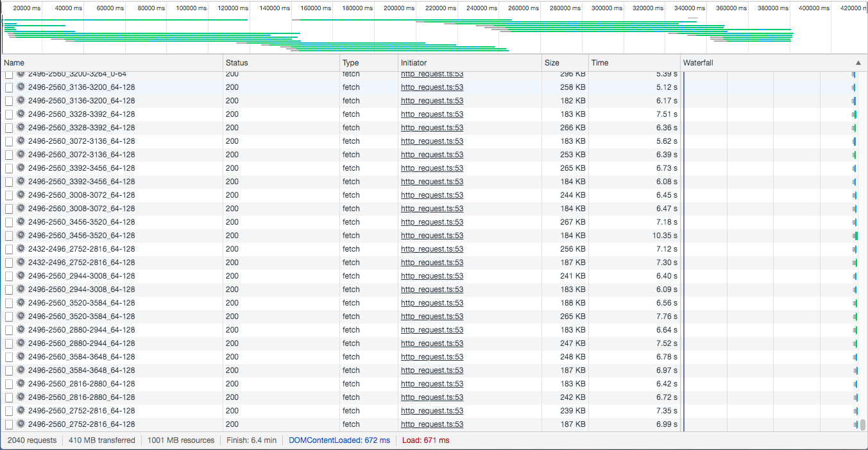Check the checkbox beside 2496-2560_3392-3456_64-128
The width and height of the screenshot is (868, 450).
coord(10,168)
